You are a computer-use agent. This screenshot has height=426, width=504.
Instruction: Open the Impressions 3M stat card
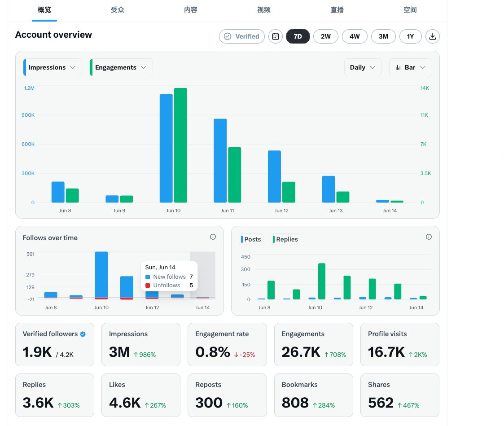pyautogui.click(x=141, y=344)
